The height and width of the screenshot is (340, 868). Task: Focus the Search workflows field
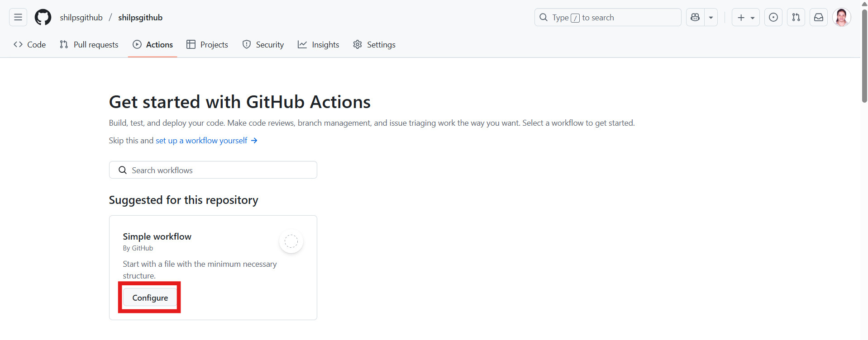coord(213,170)
